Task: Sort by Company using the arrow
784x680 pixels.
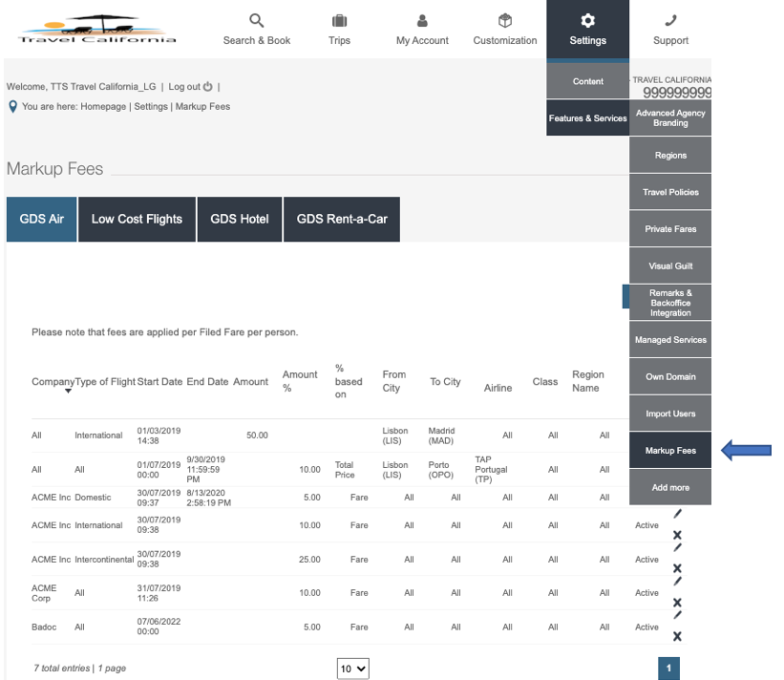Action: click(x=68, y=392)
